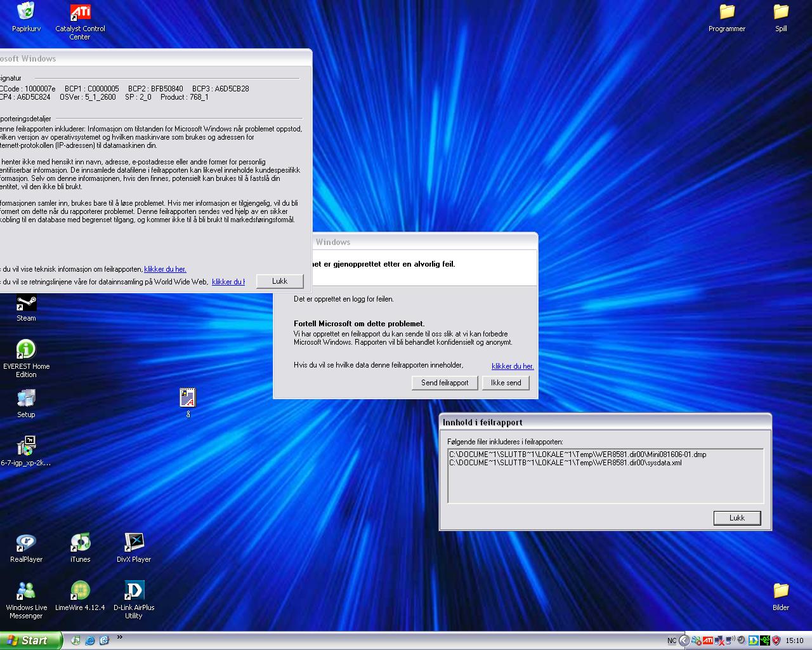Expand quick launch overflow chevron
Image resolution: width=812 pixels, height=650 pixels.
point(120,637)
